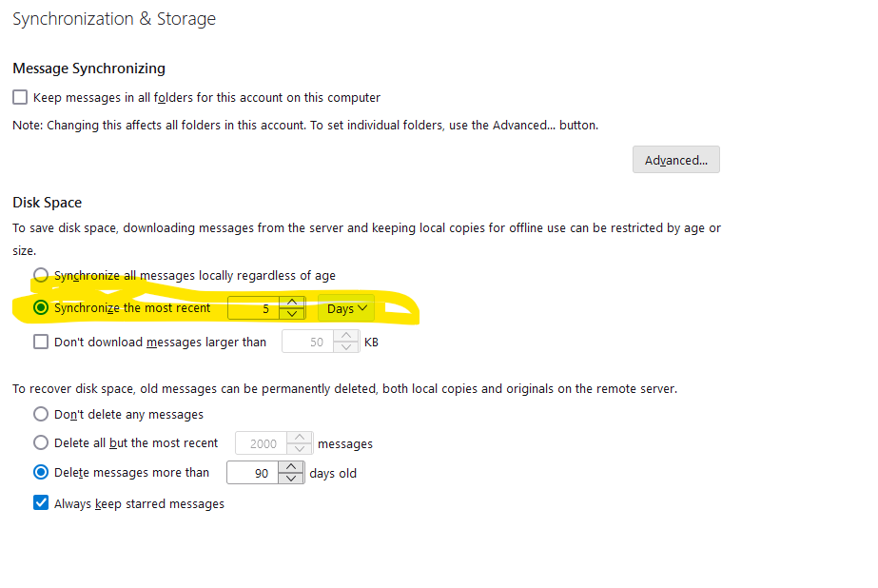
Task: Click the message size KB field
Action: click(x=307, y=342)
